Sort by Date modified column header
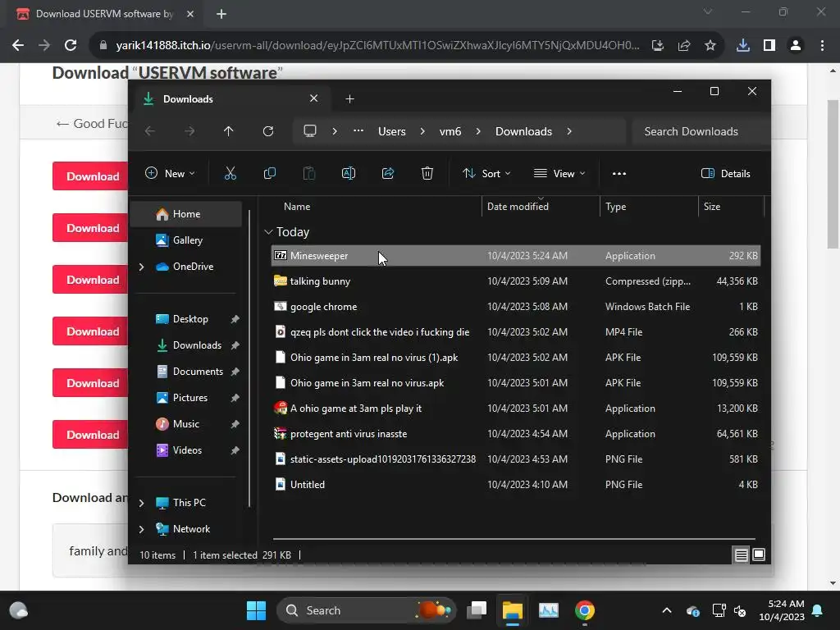The height and width of the screenshot is (630, 840). pyautogui.click(x=541, y=206)
